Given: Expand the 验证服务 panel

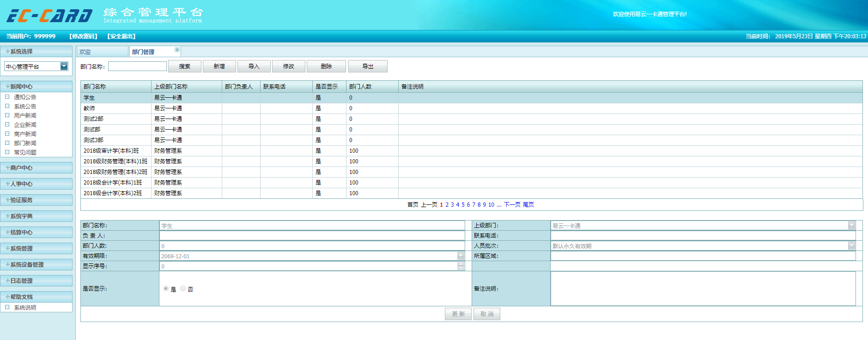Looking at the screenshot, I should click(x=36, y=200).
